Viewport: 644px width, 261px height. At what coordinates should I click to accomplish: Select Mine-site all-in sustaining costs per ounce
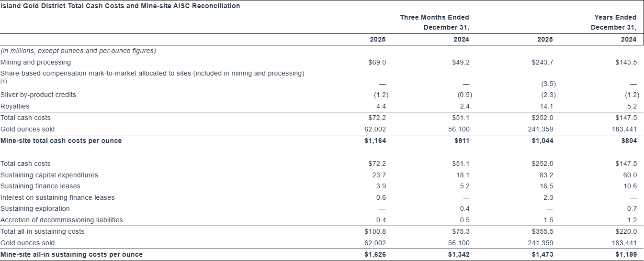tap(71, 254)
